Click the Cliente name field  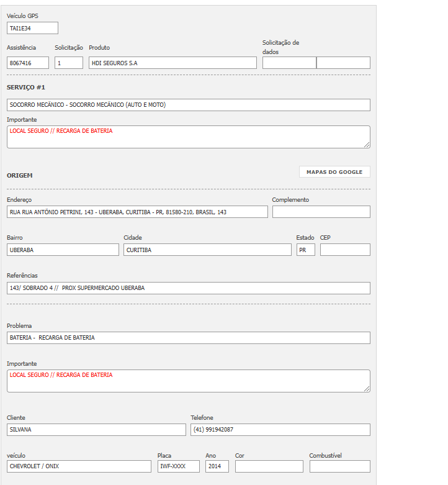96,430
